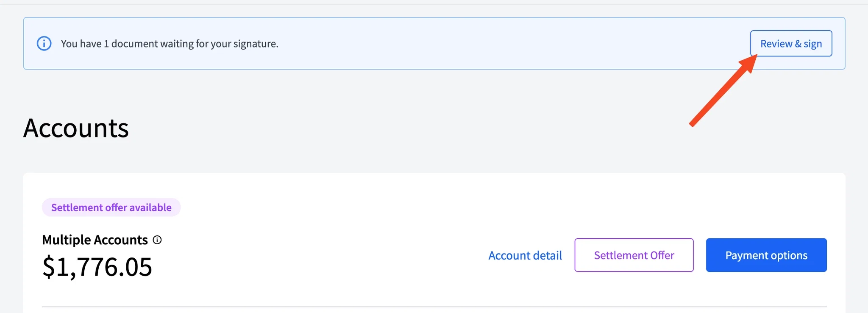Click the $1,776.05 balance amount

97,267
